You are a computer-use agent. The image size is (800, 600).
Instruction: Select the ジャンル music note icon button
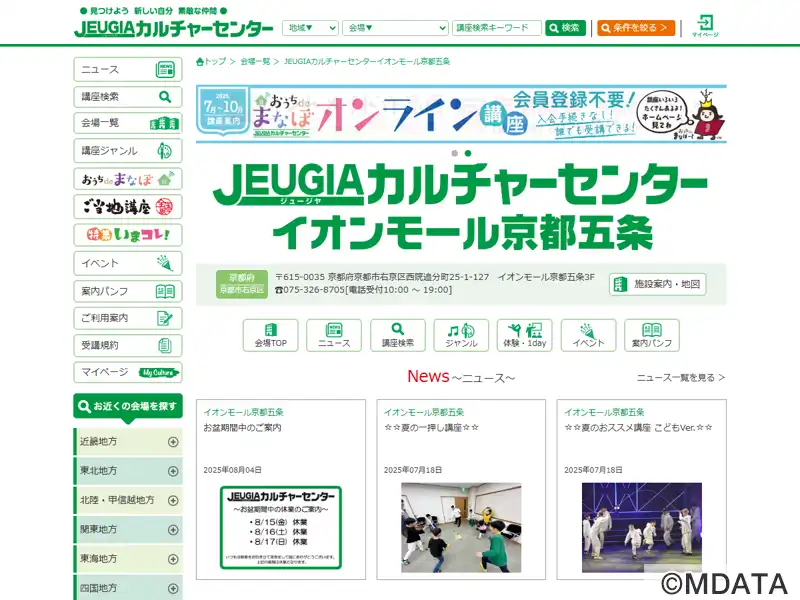[x=461, y=335]
